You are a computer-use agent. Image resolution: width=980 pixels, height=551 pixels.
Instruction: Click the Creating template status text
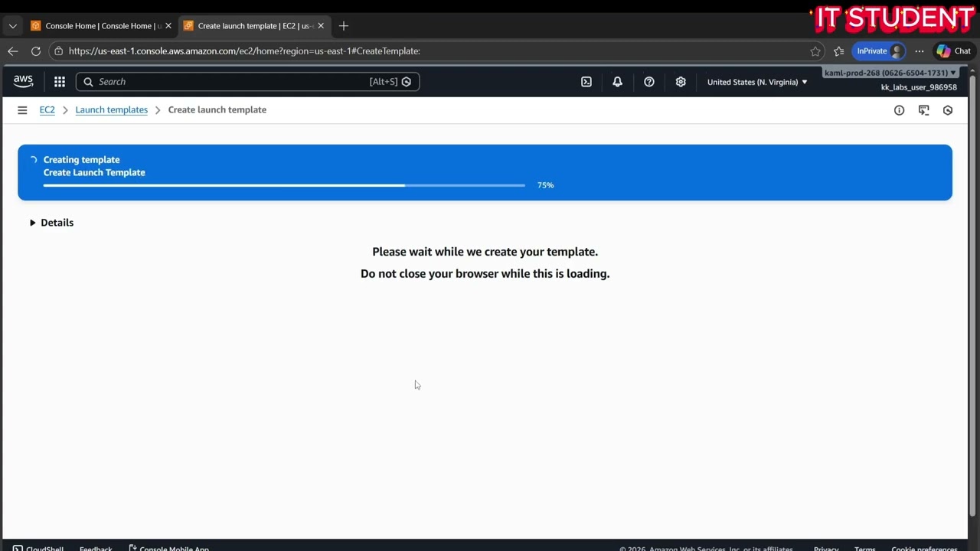click(x=82, y=160)
